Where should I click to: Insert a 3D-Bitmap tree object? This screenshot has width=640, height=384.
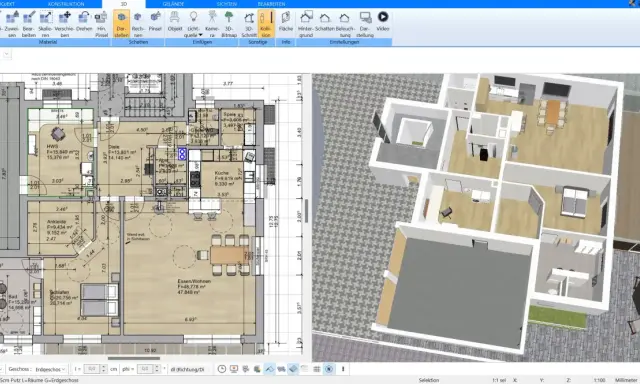(229, 24)
